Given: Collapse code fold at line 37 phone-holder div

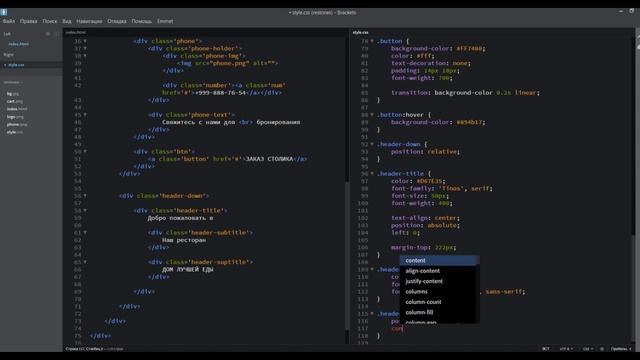Looking at the screenshot, I should click(x=85, y=48).
